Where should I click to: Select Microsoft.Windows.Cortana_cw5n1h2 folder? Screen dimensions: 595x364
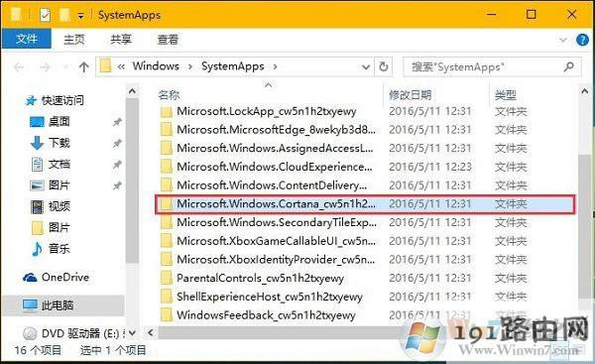tap(365, 204)
